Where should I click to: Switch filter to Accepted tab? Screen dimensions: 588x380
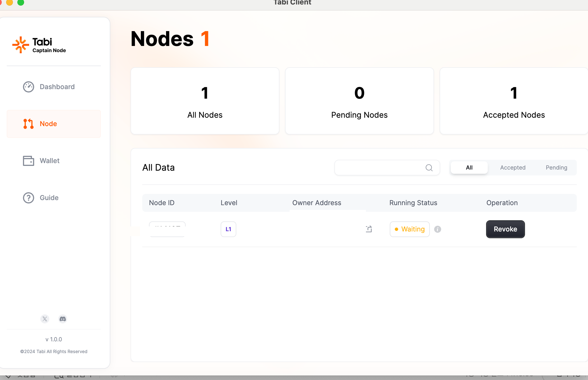point(513,168)
